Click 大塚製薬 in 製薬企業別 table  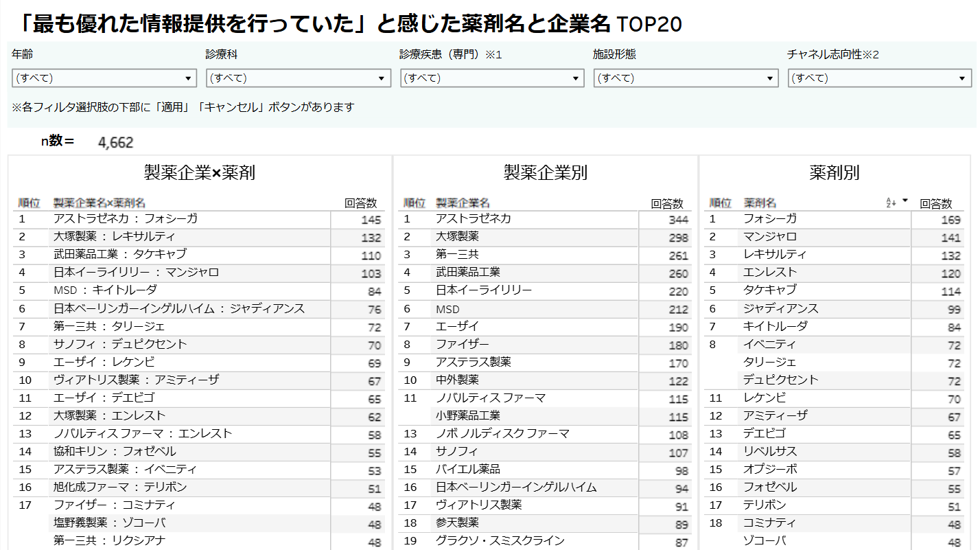[x=457, y=237]
